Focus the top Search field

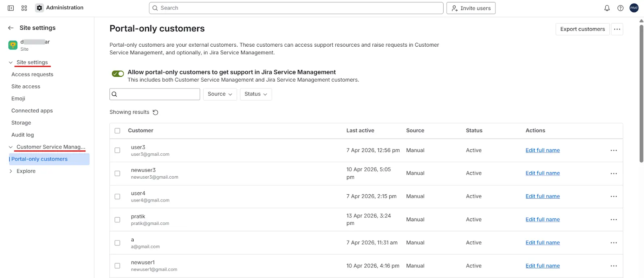click(x=296, y=8)
